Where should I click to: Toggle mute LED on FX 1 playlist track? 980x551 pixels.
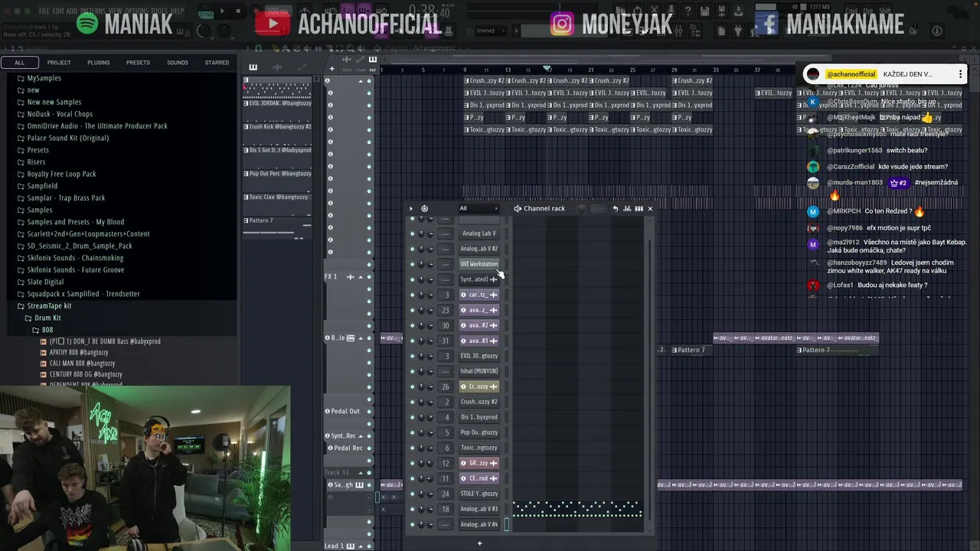point(369,276)
